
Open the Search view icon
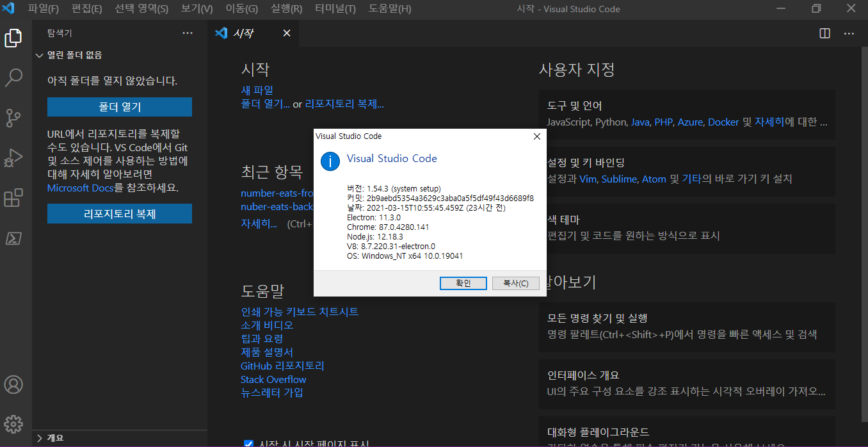tap(13, 78)
